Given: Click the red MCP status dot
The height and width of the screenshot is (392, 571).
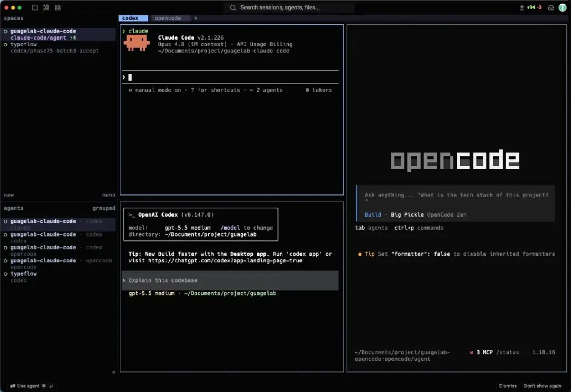Looking at the screenshot, I should [x=471, y=352].
